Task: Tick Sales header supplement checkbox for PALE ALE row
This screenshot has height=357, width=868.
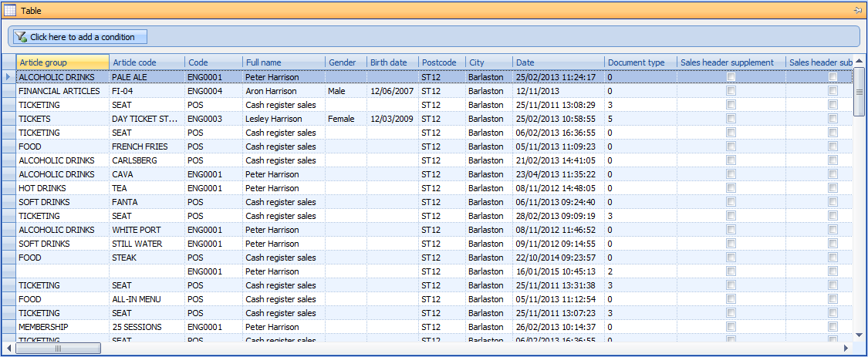Action: [731, 77]
